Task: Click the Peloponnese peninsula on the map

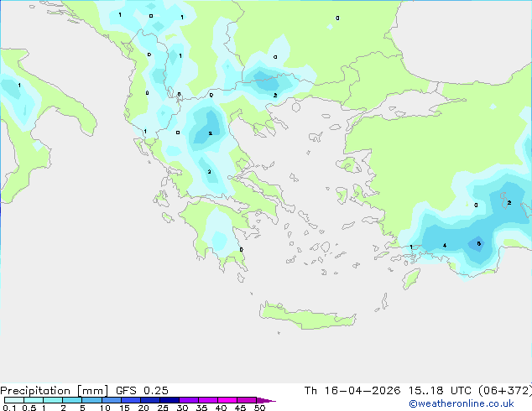Action: [219, 234]
